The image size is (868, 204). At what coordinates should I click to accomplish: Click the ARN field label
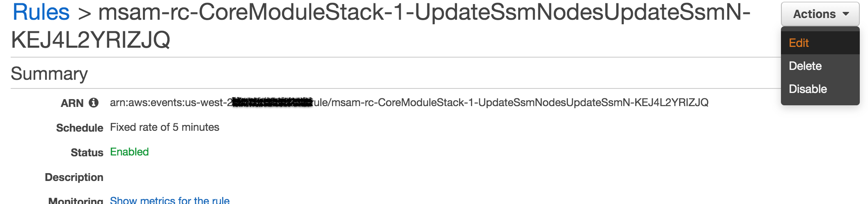tap(72, 103)
